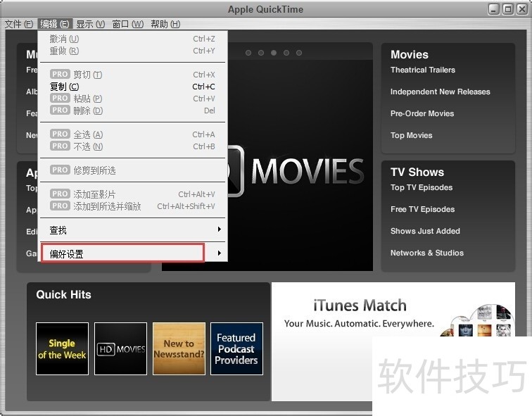Select the first carousel page dot
The height and width of the screenshot is (416, 532).
coord(248,53)
